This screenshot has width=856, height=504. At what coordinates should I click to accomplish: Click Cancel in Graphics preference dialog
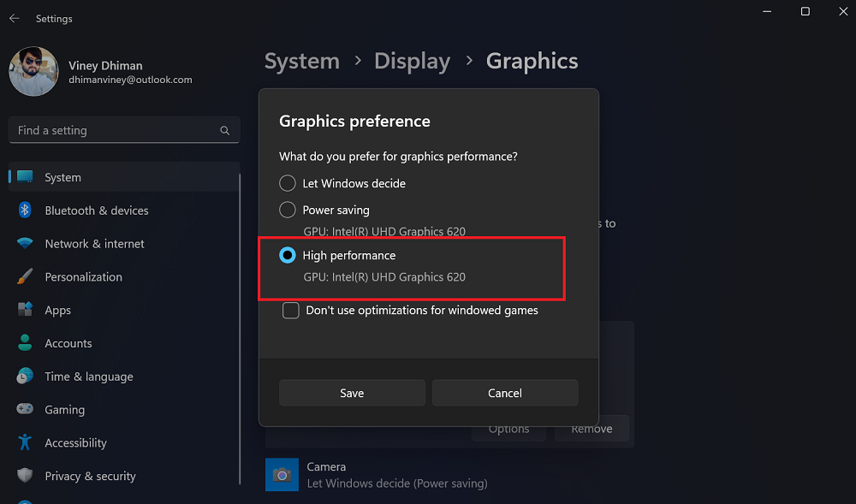(x=505, y=393)
